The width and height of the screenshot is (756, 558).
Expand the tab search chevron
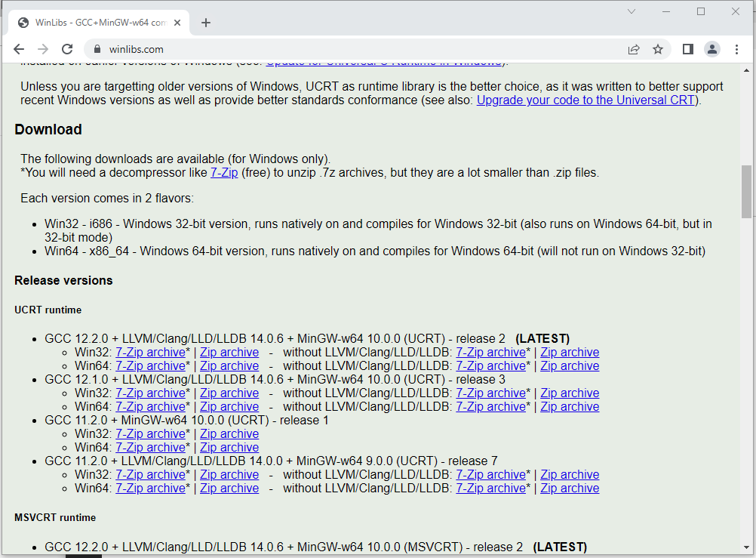pyautogui.click(x=632, y=11)
